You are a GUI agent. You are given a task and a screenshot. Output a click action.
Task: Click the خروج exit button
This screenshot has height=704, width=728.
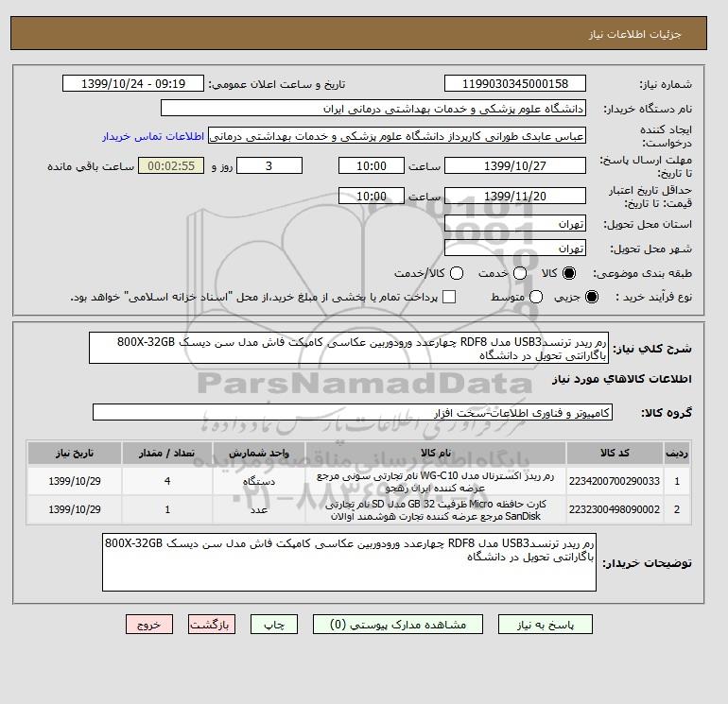[149, 625]
